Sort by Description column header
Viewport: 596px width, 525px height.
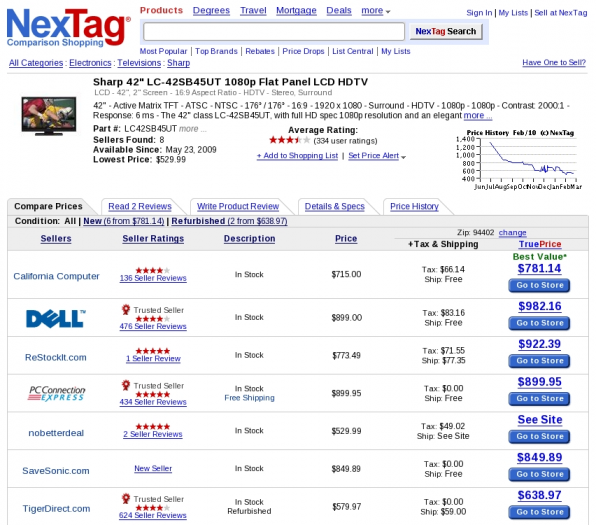coord(249,239)
